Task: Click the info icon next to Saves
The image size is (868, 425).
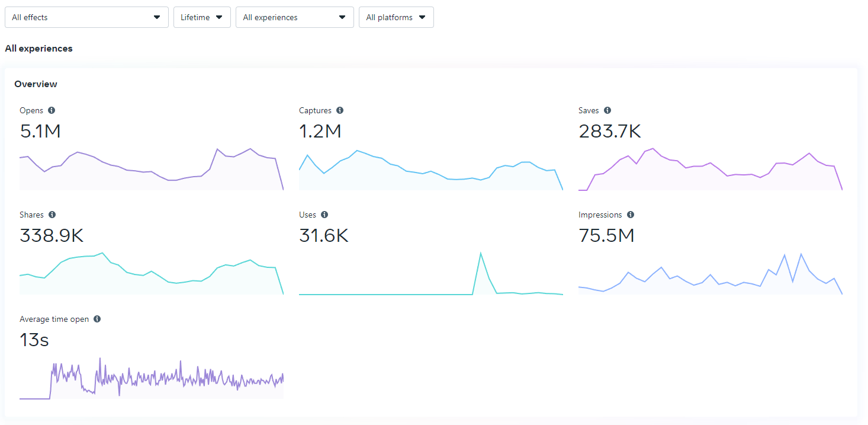Action: pyautogui.click(x=607, y=110)
